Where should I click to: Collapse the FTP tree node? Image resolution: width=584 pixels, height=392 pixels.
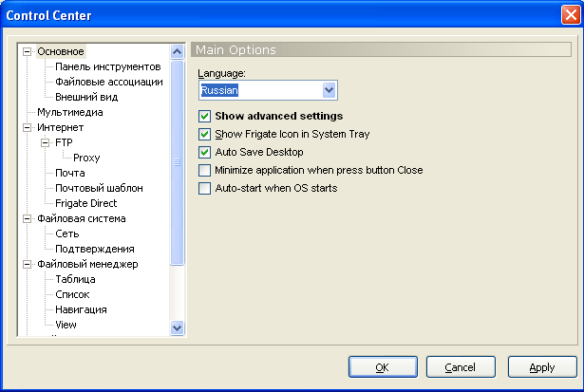tap(45, 143)
